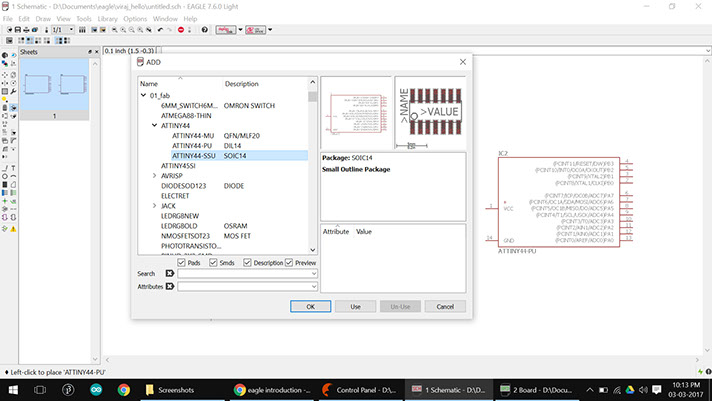Open the File menu
The height and width of the screenshot is (401, 712).
(x=8, y=19)
